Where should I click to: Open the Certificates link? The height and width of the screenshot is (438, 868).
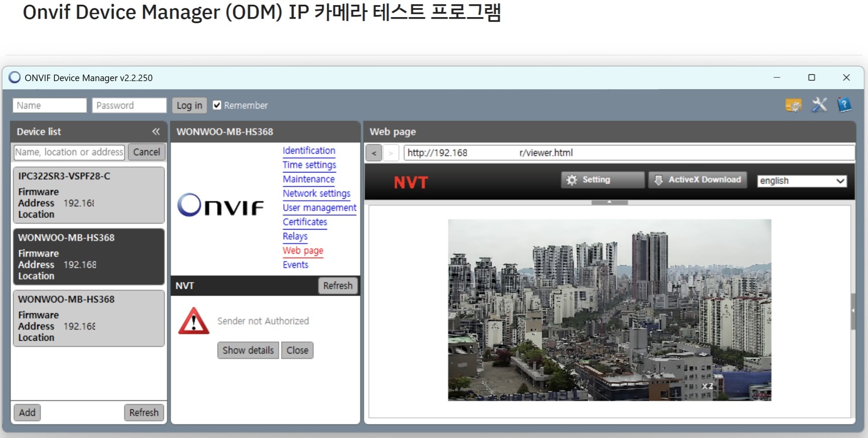pyautogui.click(x=305, y=222)
